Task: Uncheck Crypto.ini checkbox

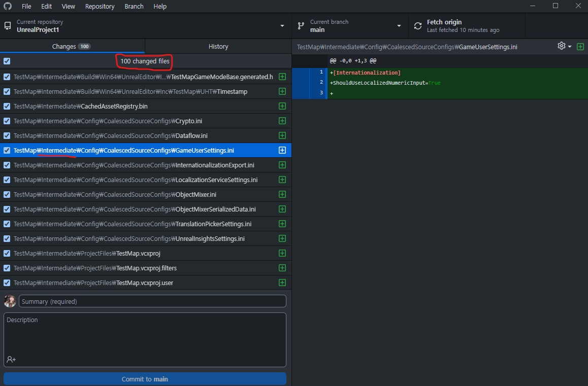Action: point(7,121)
